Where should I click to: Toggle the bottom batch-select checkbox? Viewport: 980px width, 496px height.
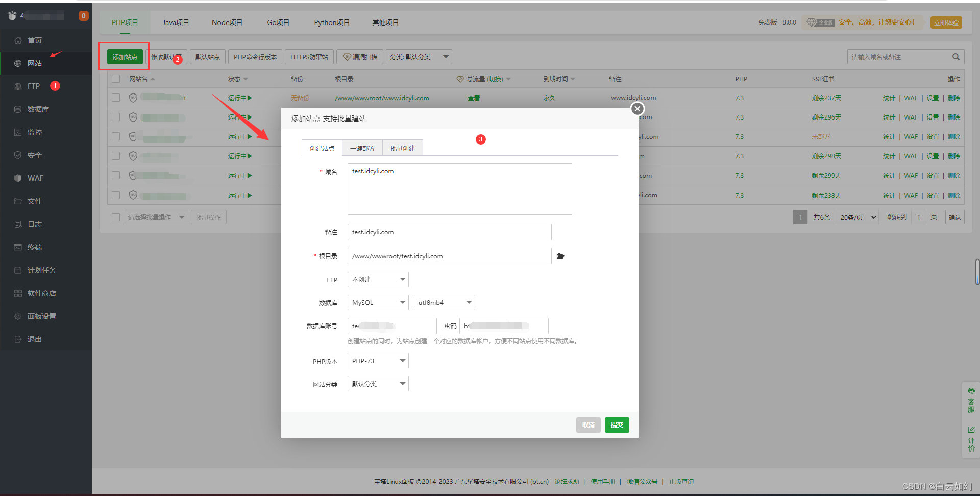click(x=116, y=217)
